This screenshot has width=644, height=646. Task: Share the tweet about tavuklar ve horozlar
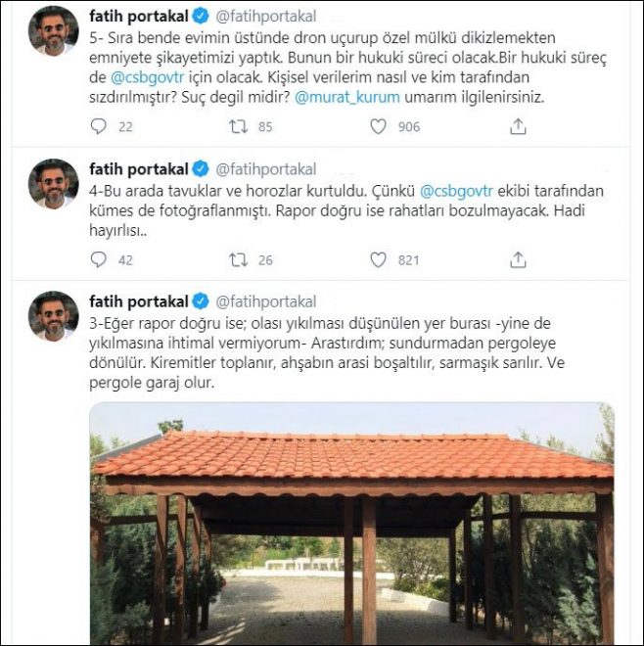coord(519,259)
